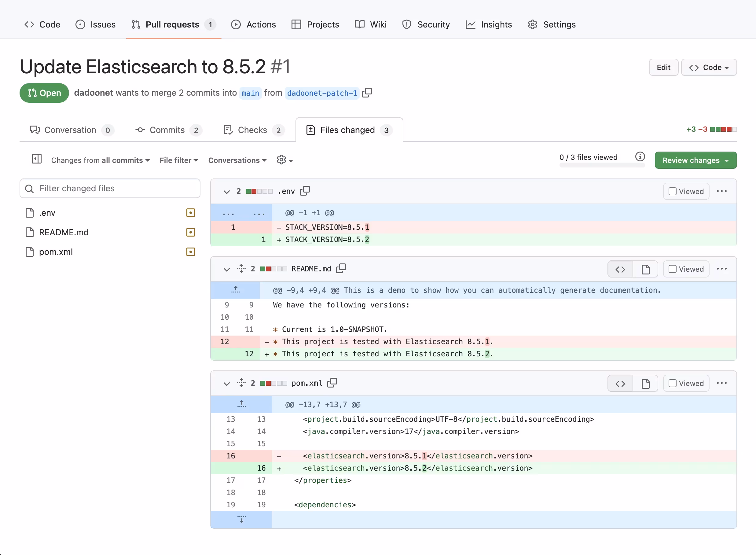Show source diff for pom.xml
This screenshot has width=756, height=555.
click(x=620, y=384)
